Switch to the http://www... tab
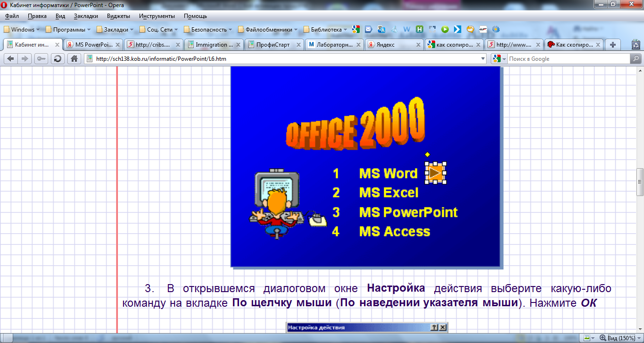Screen dimensions: 644x343 (x=514, y=45)
